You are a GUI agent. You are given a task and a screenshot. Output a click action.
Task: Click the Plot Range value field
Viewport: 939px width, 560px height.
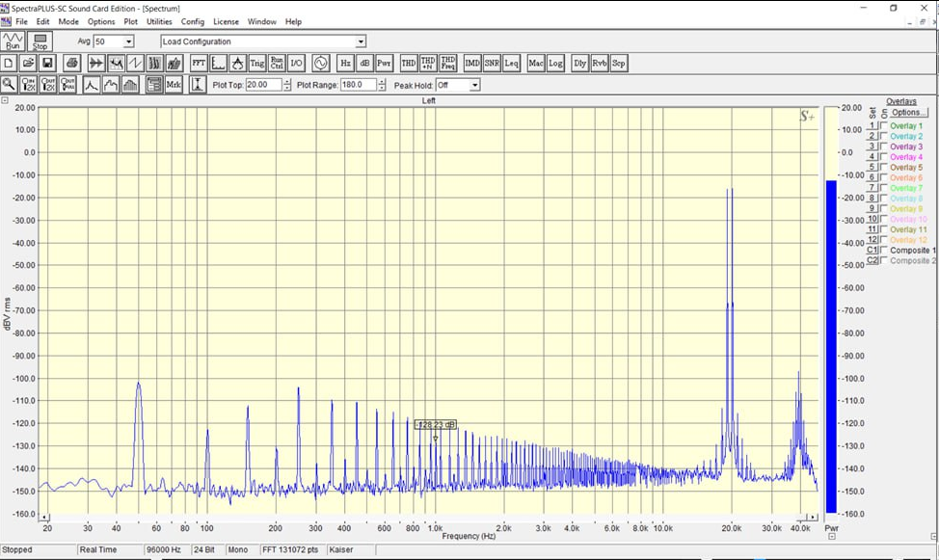click(x=359, y=85)
